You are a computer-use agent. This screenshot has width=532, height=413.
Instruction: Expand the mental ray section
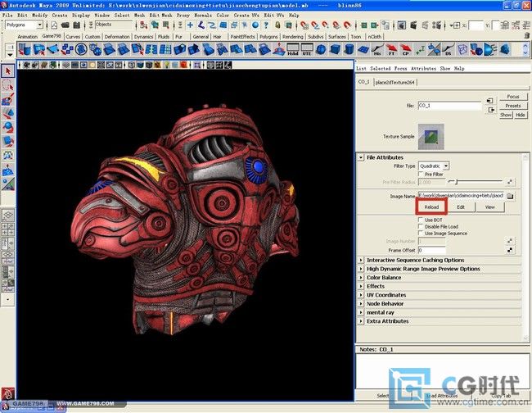point(361,312)
